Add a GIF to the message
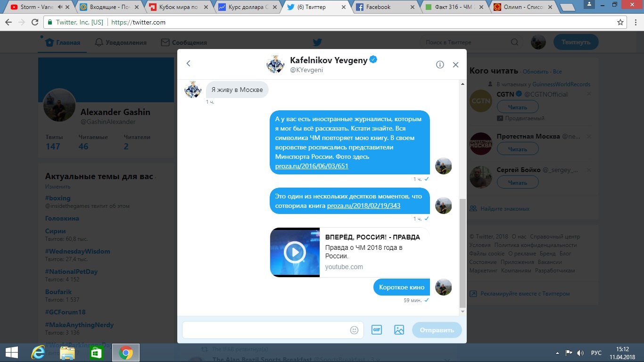 click(376, 330)
